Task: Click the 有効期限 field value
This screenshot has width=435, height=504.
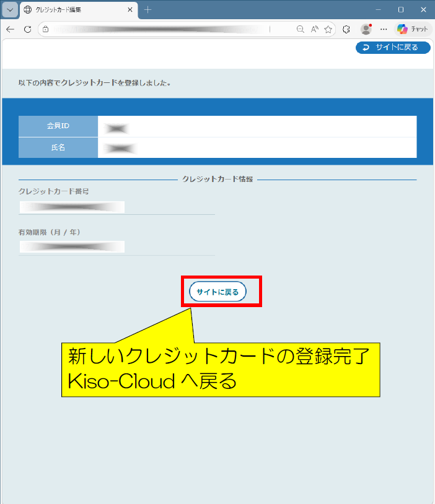Action: click(72, 247)
